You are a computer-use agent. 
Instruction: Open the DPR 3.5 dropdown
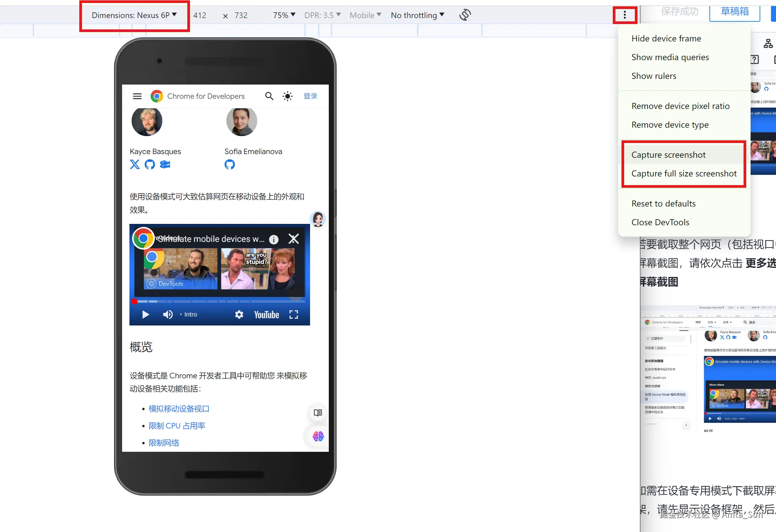322,15
